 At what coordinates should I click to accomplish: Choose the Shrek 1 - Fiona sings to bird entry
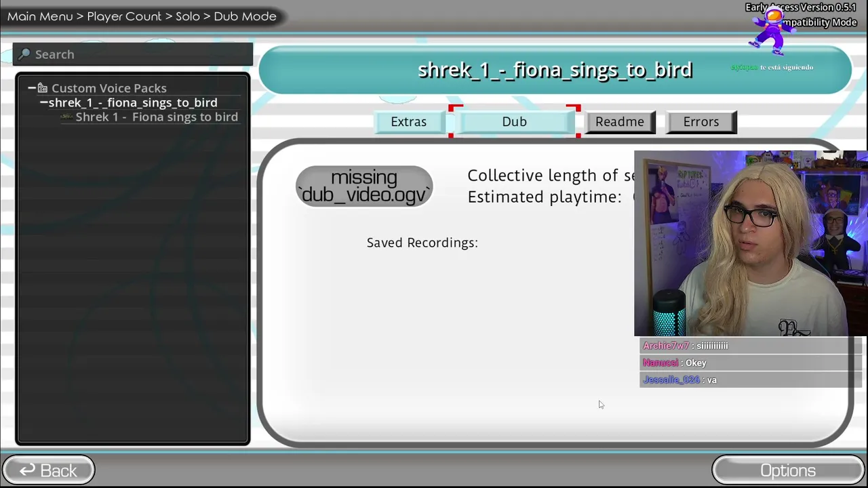[157, 117]
